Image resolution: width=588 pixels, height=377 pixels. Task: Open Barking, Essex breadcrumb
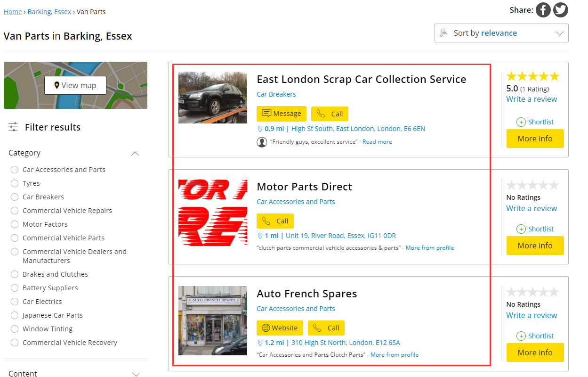tap(49, 12)
